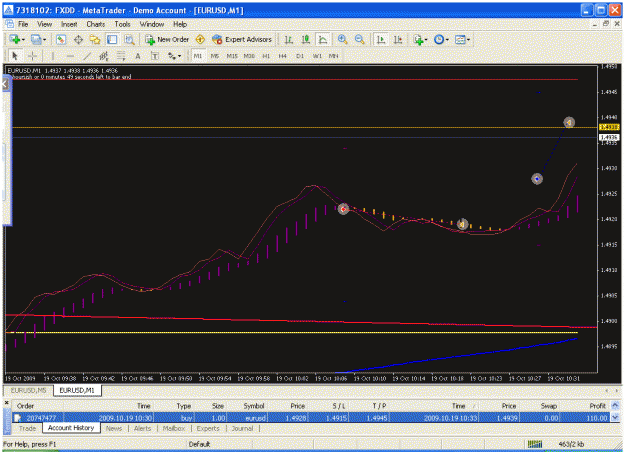
Task: Switch to M15 timeframe
Action: [232, 56]
